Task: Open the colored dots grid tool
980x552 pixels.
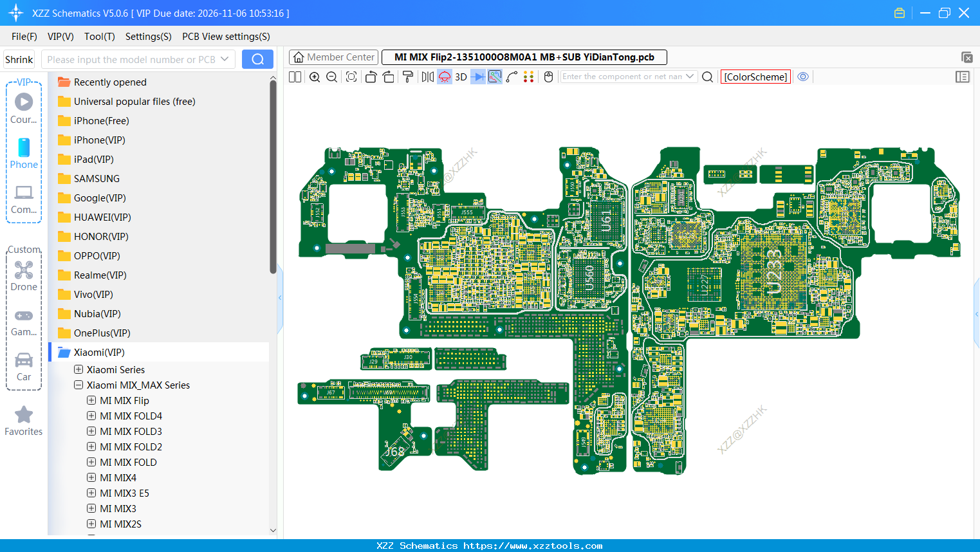Action: click(529, 77)
